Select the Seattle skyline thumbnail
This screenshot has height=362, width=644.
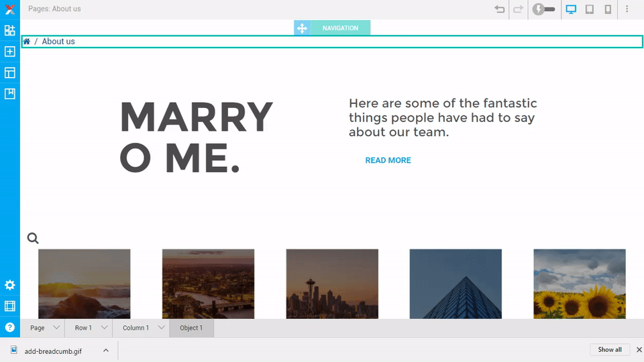[x=332, y=284]
